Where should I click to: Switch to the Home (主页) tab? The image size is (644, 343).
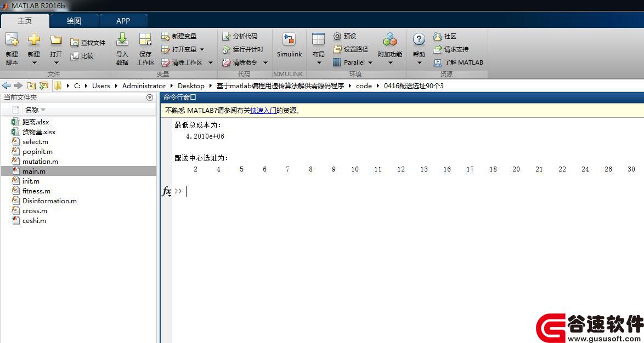point(25,21)
